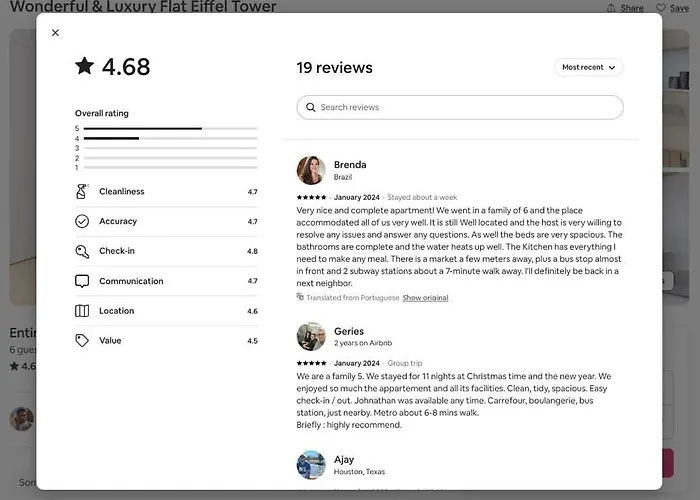Click the Communication speech bubble icon
The width and height of the screenshot is (700, 500).
82,281
